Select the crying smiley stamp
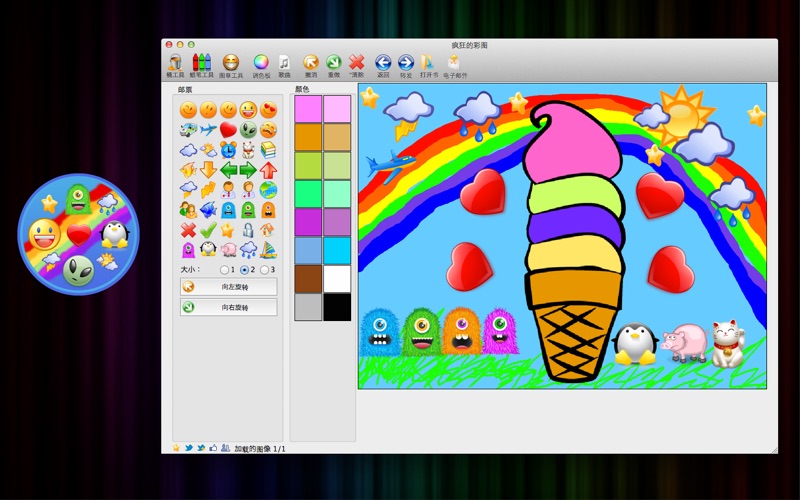Image resolution: width=800 pixels, height=500 pixels. coord(268,130)
